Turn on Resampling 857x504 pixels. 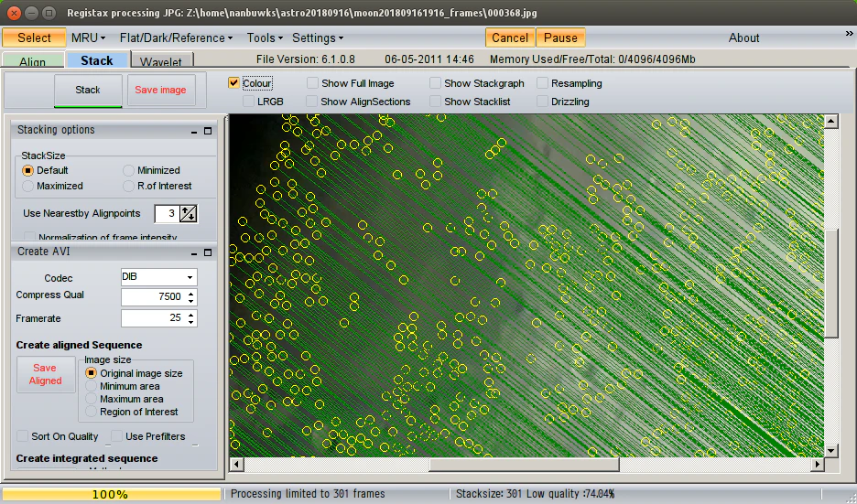(542, 83)
